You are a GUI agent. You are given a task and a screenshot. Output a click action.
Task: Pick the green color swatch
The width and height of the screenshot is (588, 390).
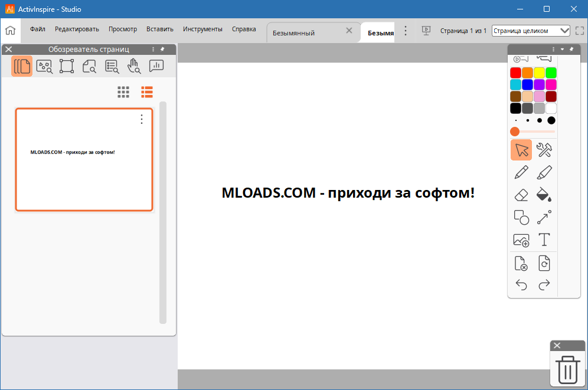(551, 73)
